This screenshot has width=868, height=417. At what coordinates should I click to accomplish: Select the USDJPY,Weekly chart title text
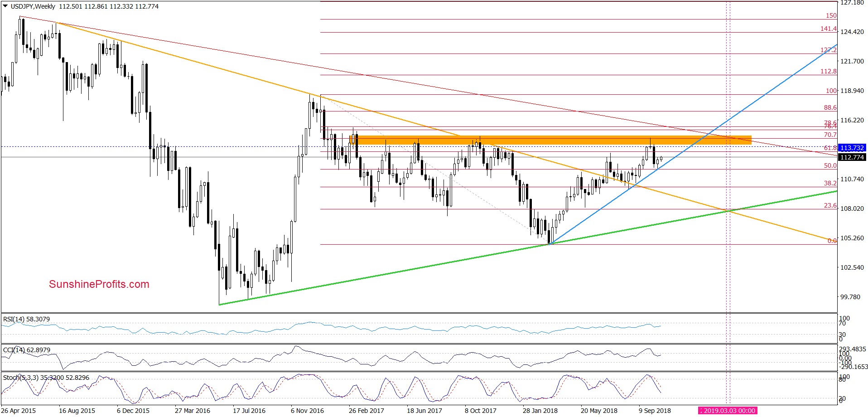[x=33, y=6]
